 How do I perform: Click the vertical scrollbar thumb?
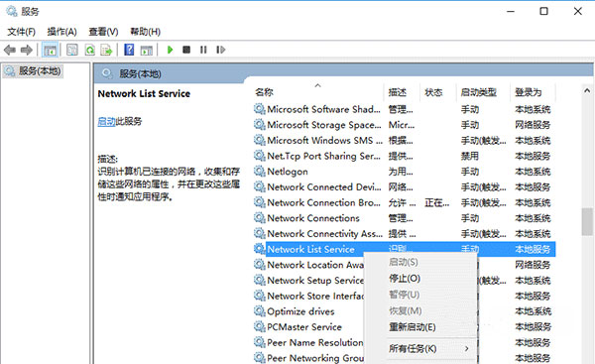click(x=587, y=221)
